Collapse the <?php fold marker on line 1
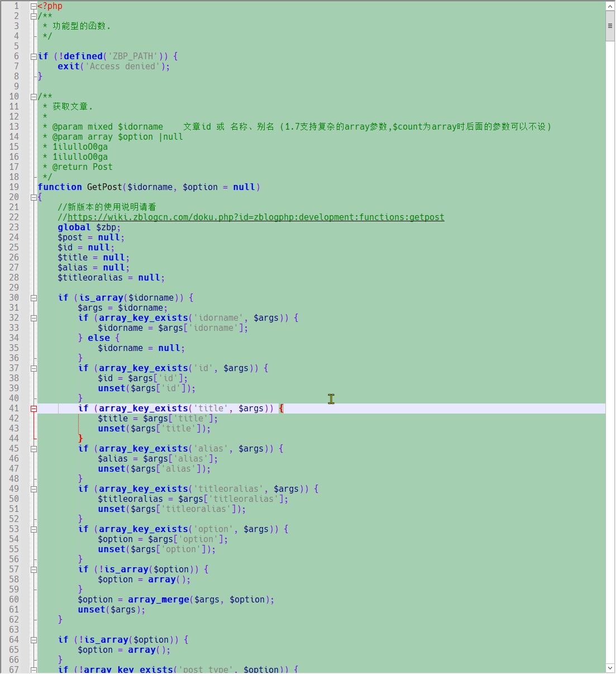 pos(34,6)
